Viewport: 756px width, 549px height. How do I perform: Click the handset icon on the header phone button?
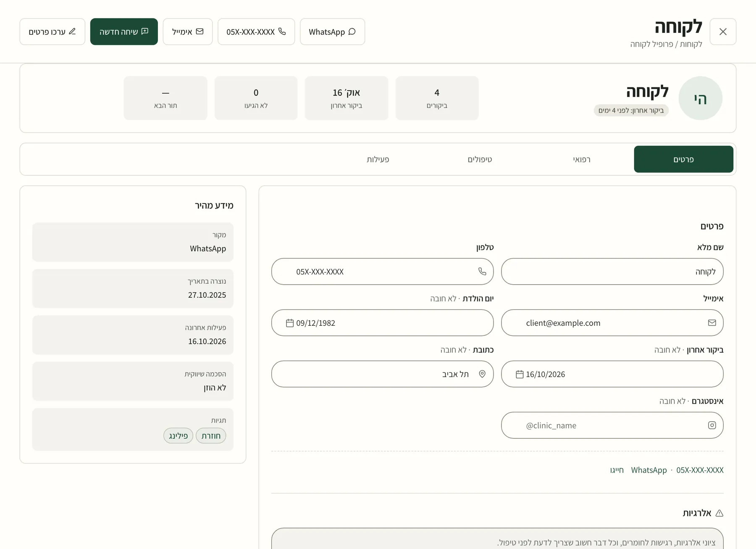coord(282,32)
